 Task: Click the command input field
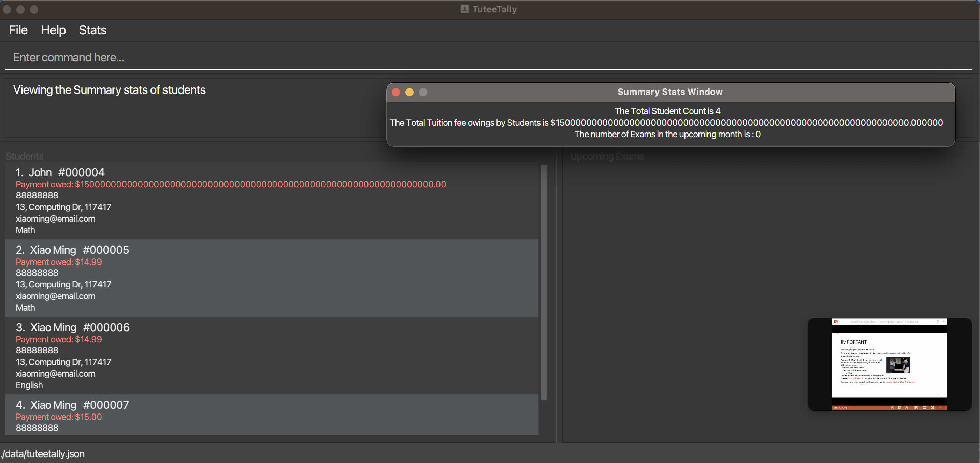click(487, 57)
